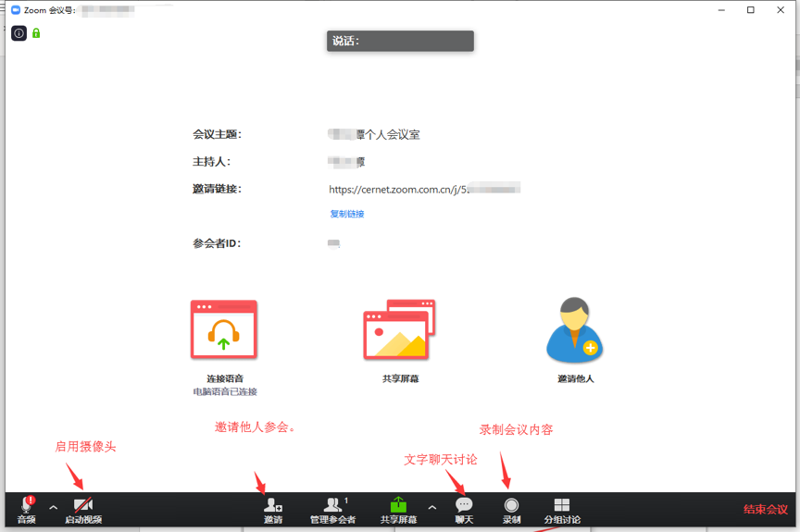
Task: Open the 邀请 invite toolbar icon
Action: (272, 508)
